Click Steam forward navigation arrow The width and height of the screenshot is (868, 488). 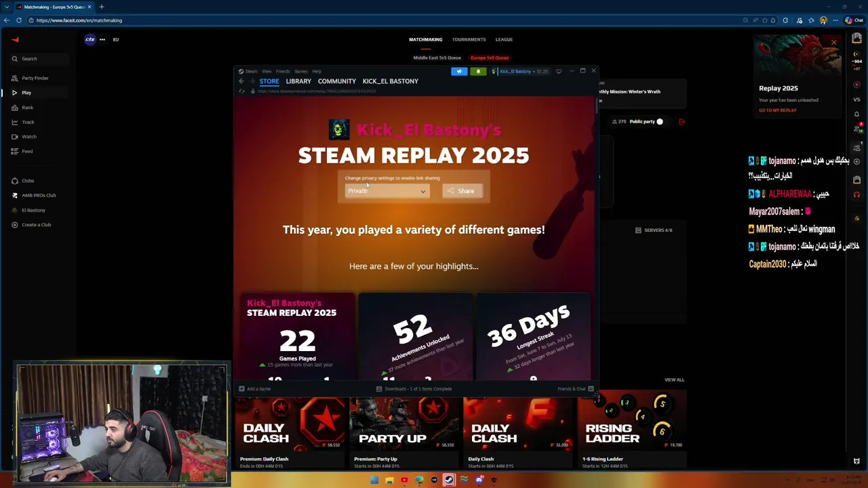252,81
